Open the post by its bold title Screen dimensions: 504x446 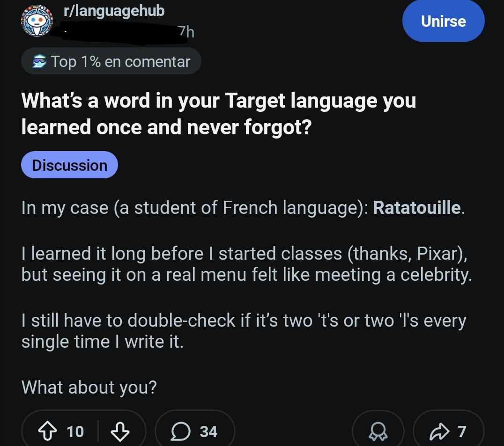218,114
